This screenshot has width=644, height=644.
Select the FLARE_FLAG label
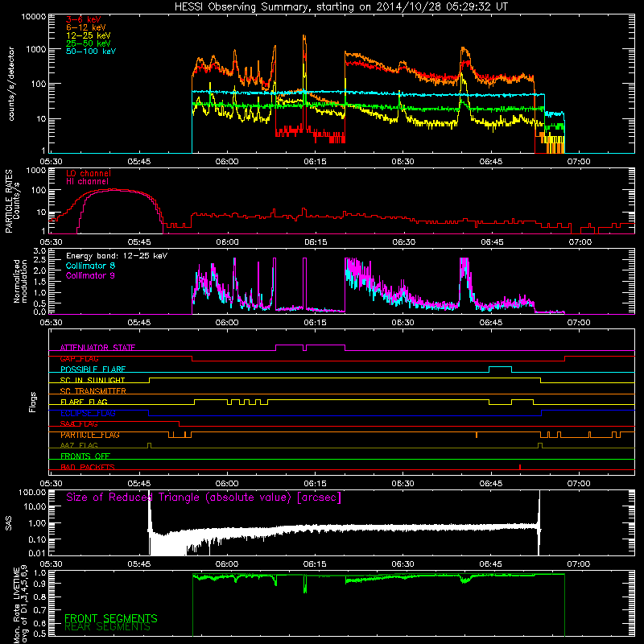[x=84, y=402]
